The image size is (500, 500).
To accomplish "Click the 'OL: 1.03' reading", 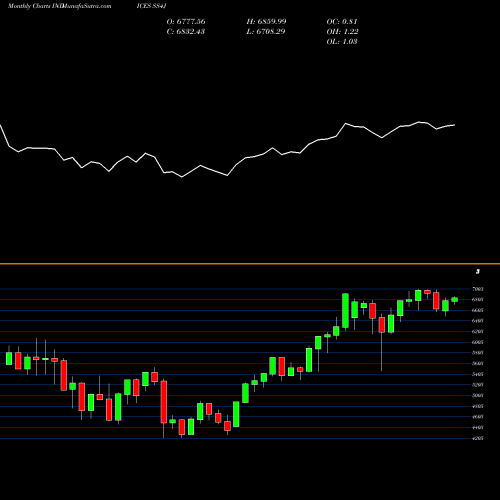I will click(x=342, y=42).
